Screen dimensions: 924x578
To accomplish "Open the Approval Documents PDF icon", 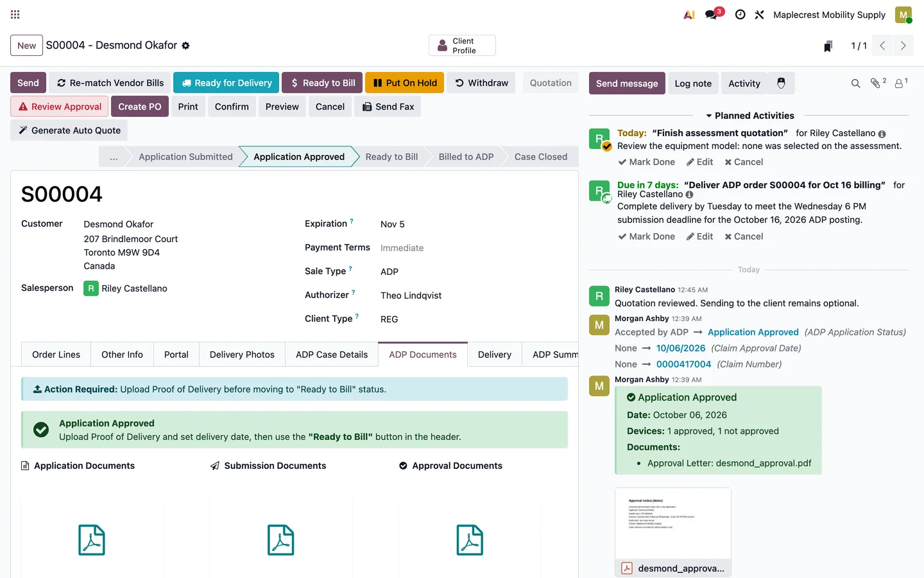I will 470,539.
